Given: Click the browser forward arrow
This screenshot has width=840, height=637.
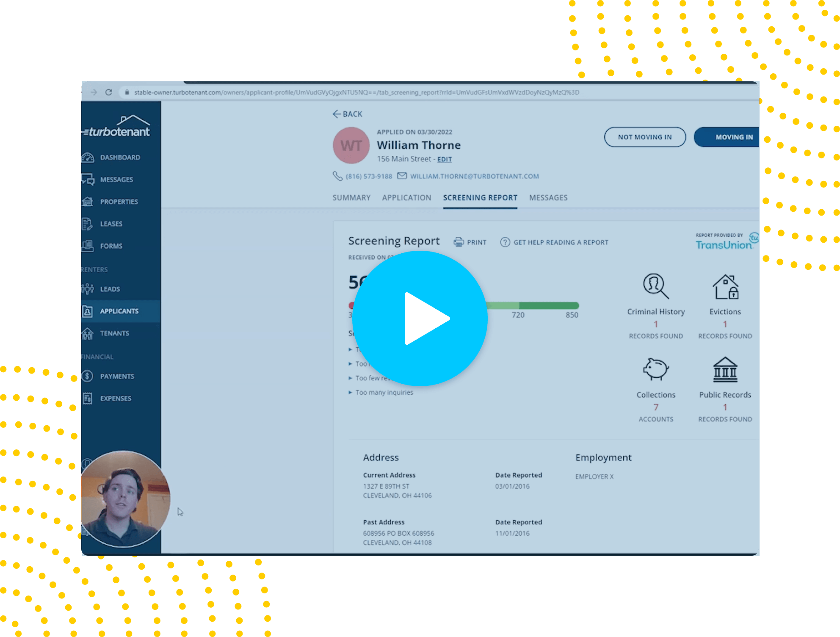Looking at the screenshot, I should tap(94, 92).
